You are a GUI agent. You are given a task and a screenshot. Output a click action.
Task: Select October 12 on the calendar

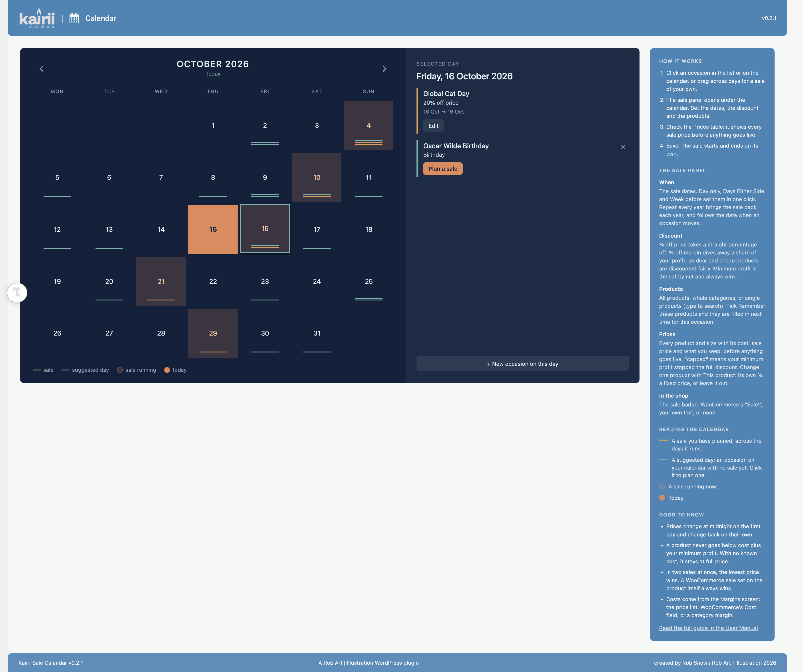57,229
